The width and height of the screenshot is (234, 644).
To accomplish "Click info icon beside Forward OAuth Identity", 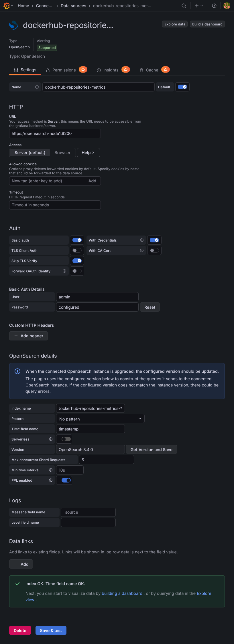I will (x=64, y=271).
